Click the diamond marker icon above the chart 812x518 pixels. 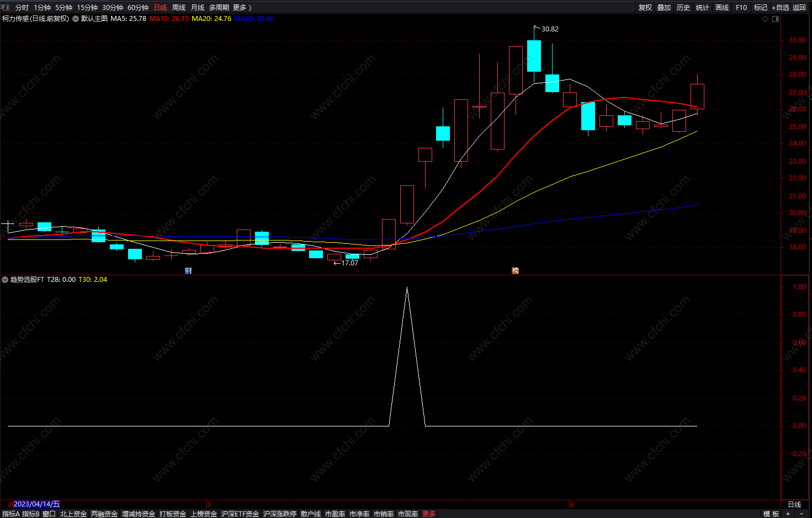click(765, 19)
